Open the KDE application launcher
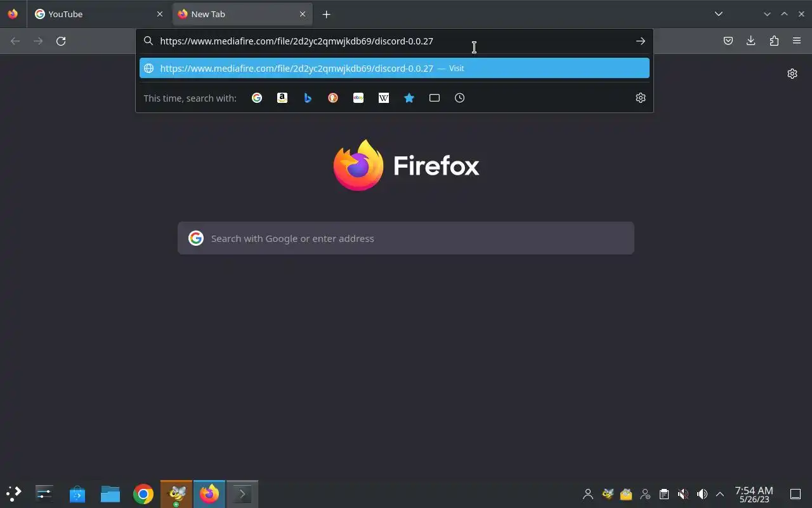 [x=14, y=493]
